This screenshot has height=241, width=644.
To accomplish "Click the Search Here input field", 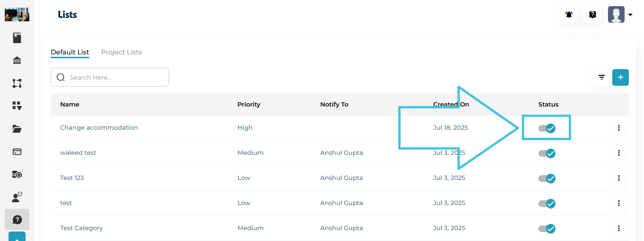I will tap(114, 77).
